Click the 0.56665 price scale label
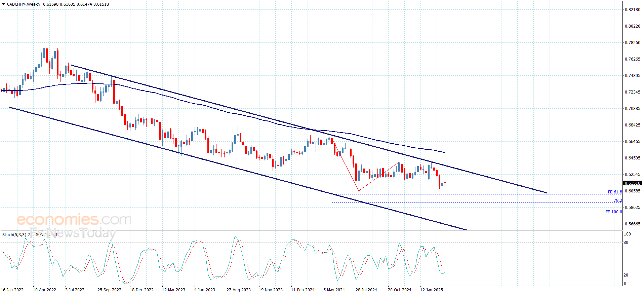The height and width of the screenshot is (294, 644). pyautogui.click(x=632, y=224)
